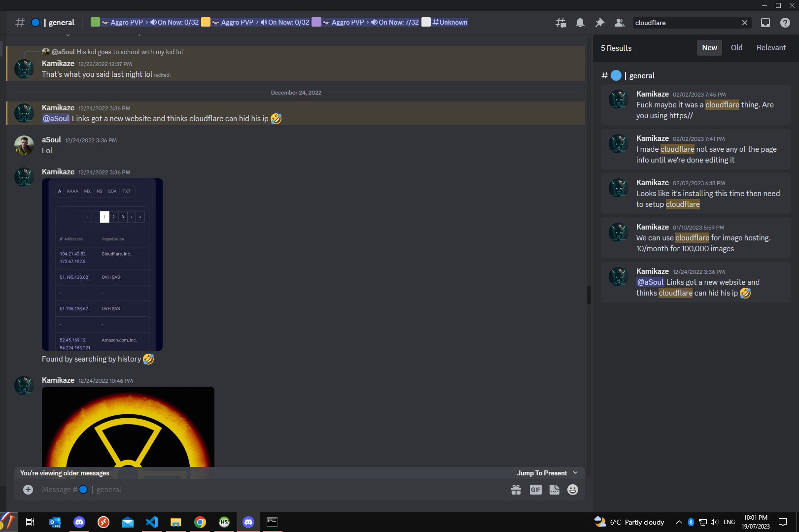
Task: Open Outlook from the taskbar
Action: 55,522
